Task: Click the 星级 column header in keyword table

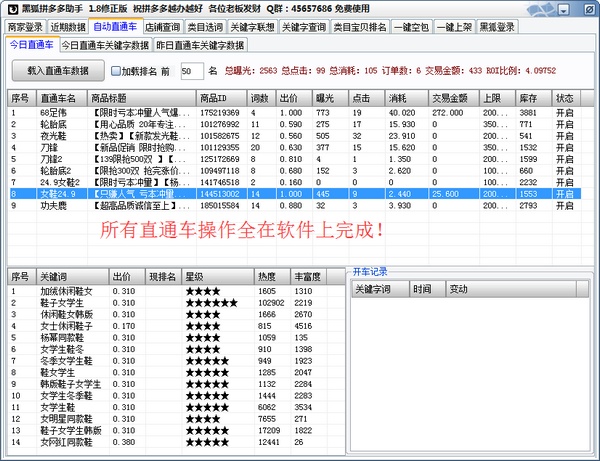Action: (193, 275)
